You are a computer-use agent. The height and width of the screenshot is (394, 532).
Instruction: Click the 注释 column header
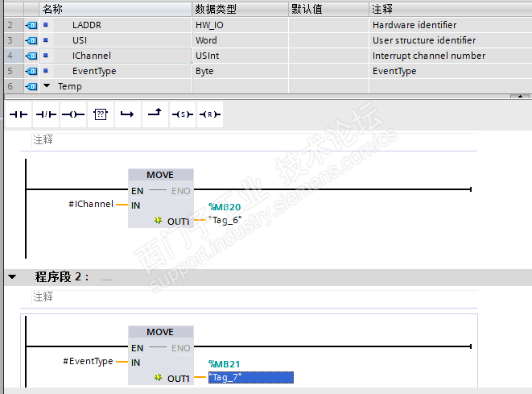450,9
